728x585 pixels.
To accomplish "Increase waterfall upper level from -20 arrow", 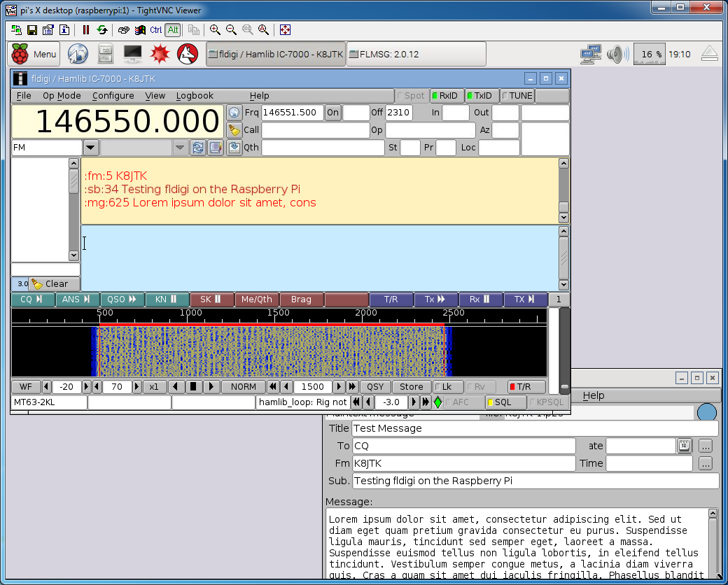I will (x=86, y=387).
